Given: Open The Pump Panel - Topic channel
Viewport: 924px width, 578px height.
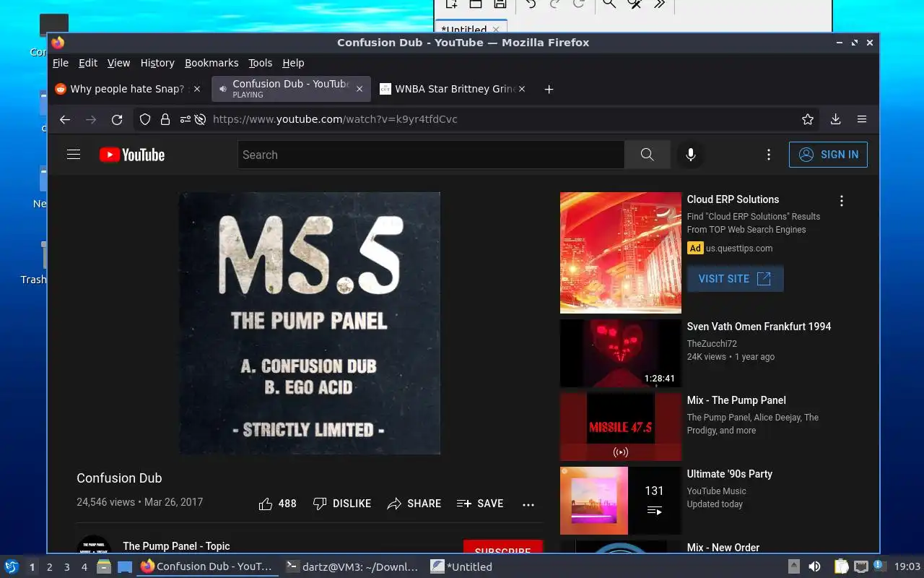Looking at the screenshot, I should [x=176, y=546].
